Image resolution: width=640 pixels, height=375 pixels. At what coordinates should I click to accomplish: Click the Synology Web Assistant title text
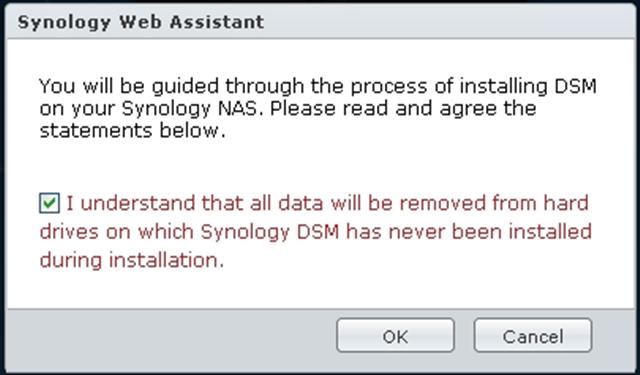pyautogui.click(x=141, y=22)
